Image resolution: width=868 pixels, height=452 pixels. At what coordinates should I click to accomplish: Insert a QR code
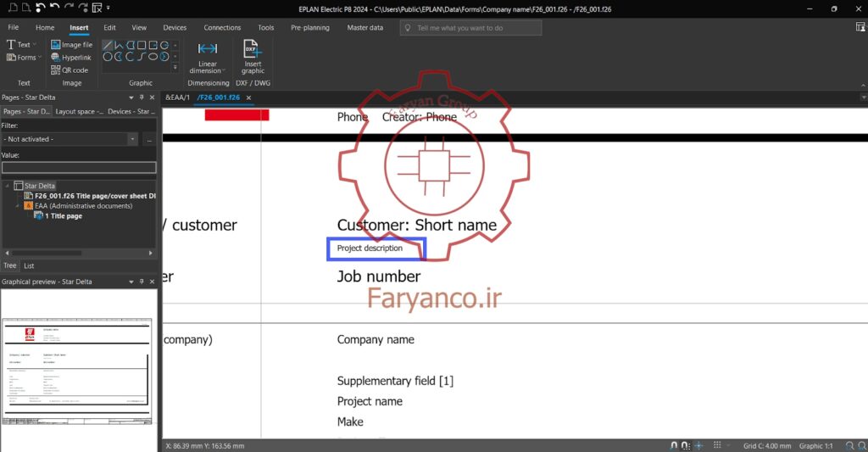click(70, 70)
